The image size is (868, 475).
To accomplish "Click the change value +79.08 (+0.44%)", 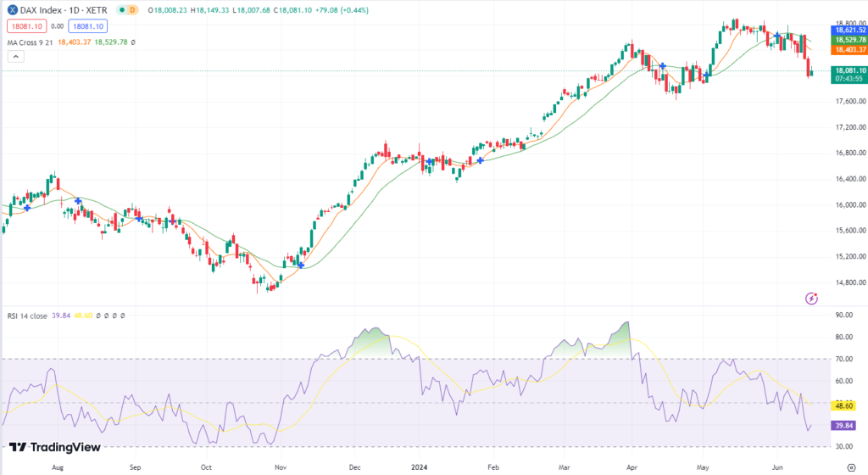I will tap(342, 10).
